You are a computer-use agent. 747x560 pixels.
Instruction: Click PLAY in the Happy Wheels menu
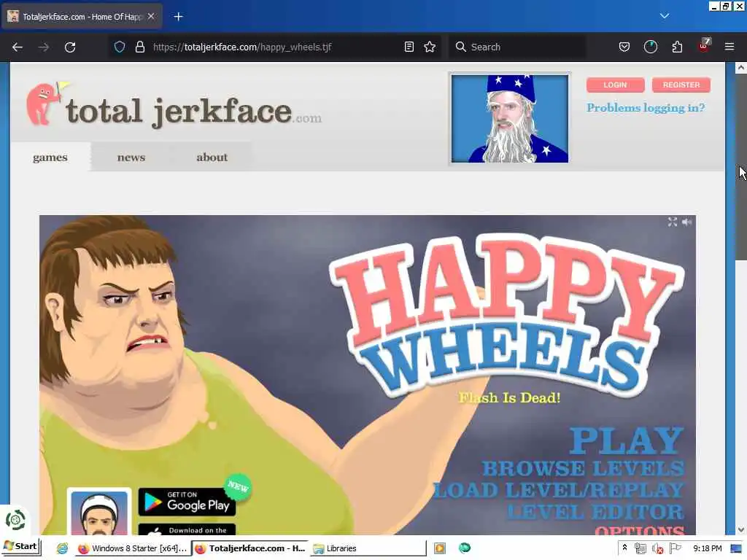click(627, 440)
